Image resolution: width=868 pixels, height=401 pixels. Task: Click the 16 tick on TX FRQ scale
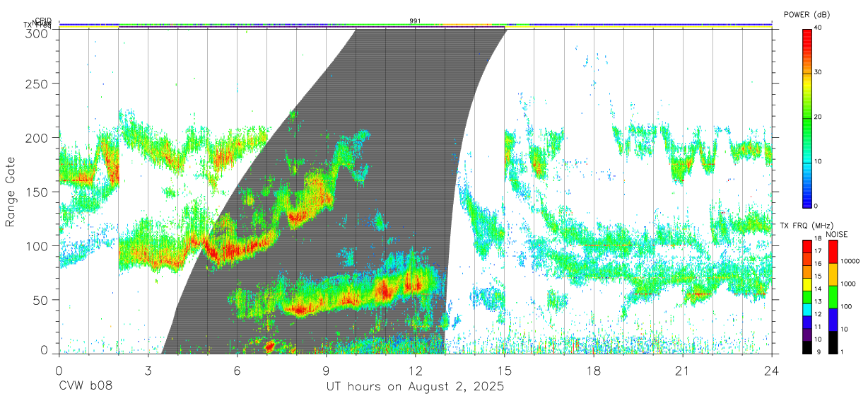pos(819,264)
